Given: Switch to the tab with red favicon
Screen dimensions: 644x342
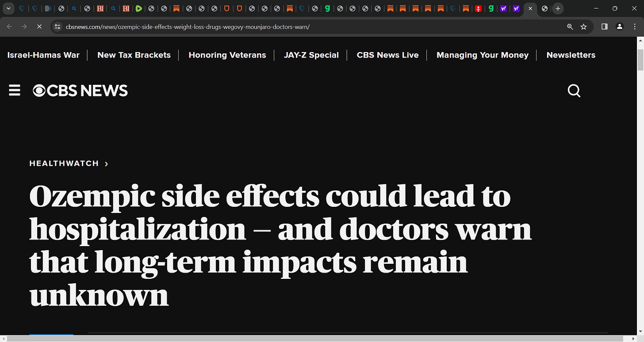Looking at the screenshot, I should coord(478,8).
